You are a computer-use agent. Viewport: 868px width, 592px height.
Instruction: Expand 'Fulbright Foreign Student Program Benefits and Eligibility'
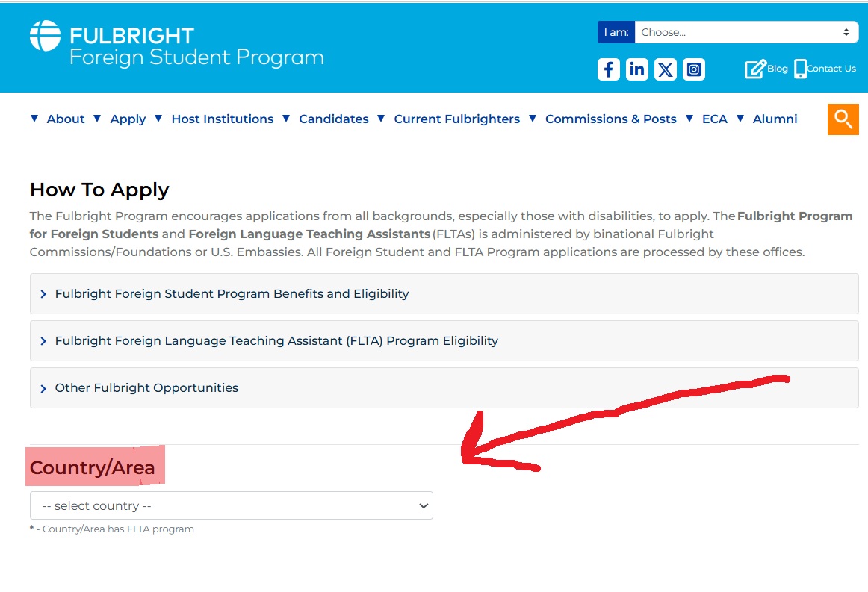232,293
